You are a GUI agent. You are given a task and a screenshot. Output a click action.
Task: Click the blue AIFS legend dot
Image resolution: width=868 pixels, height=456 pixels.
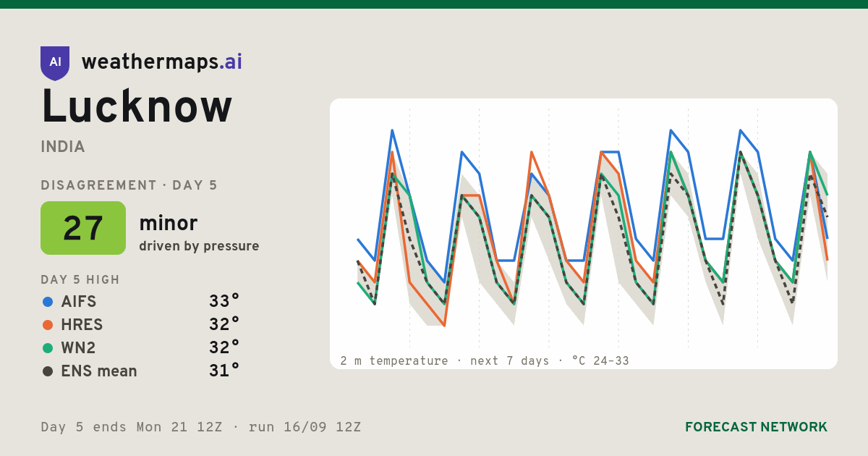click(x=48, y=301)
